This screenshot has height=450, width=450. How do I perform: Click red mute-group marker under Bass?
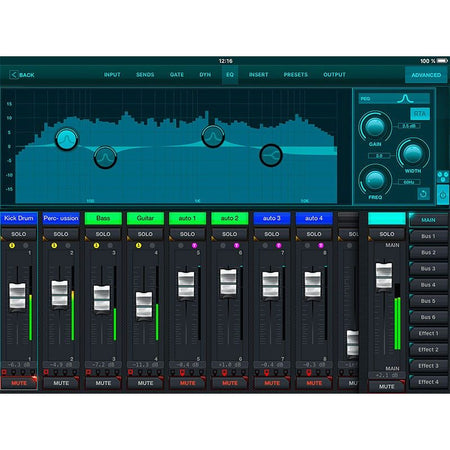click(x=88, y=372)
